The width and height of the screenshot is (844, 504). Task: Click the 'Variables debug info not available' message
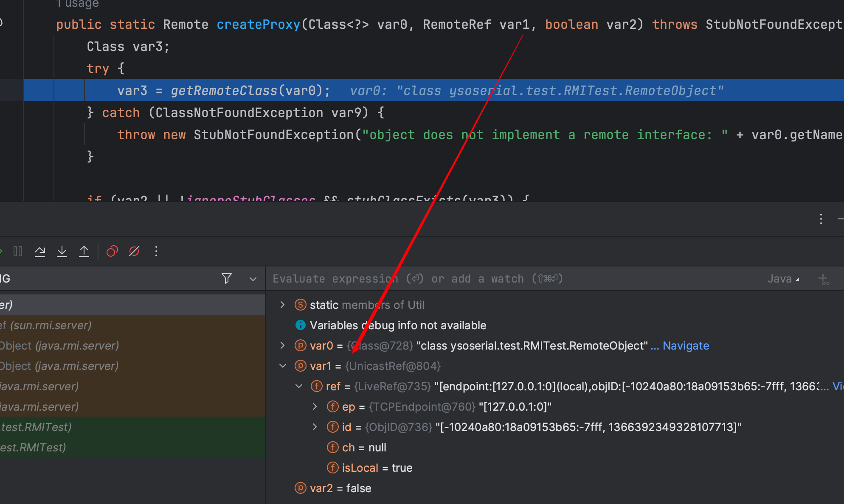398,325
